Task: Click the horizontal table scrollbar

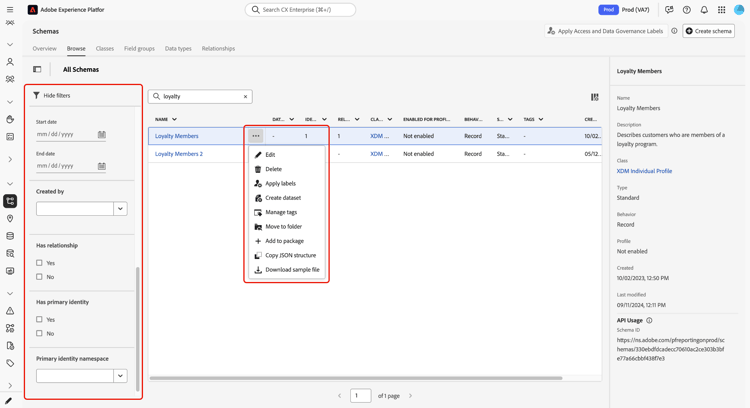Action: click(356, 378)
